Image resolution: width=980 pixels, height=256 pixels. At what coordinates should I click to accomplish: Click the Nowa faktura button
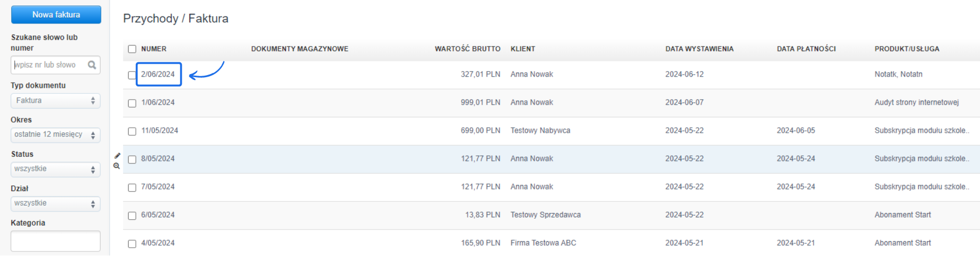tap(56, 15)
